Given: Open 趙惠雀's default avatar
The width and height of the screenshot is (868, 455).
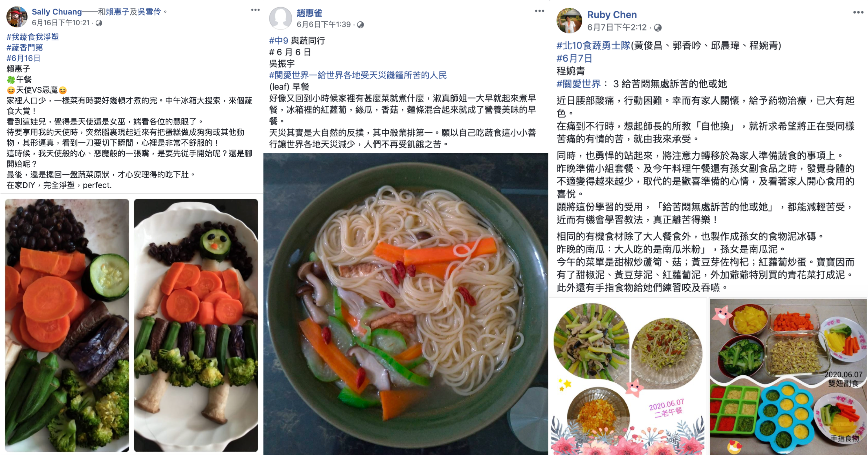Looking at the screenshot, I should 280,18.
